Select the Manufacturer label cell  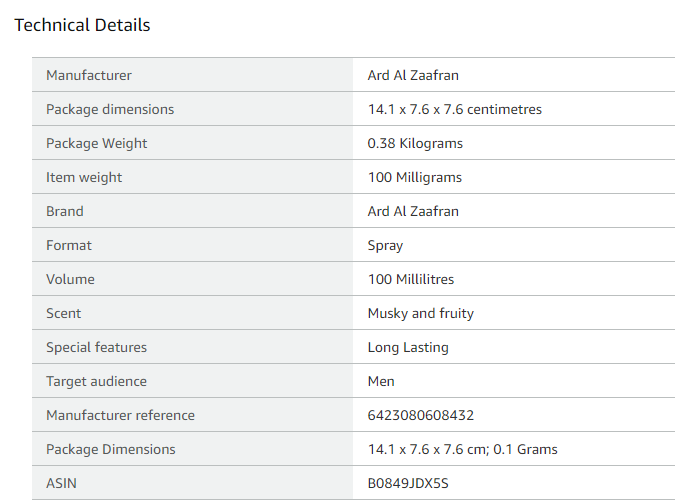pyautogui.click(x=89, y=75)
